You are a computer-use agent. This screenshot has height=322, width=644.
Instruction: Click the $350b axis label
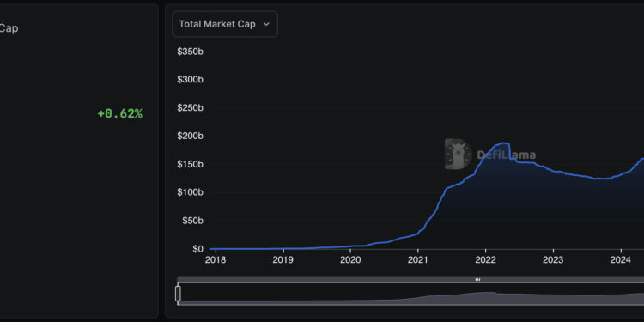(190, 52)
